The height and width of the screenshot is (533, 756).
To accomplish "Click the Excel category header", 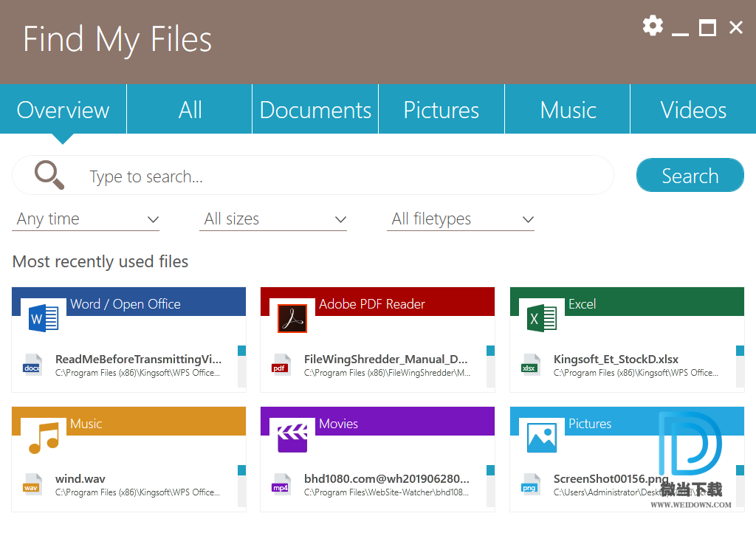I will click(x=627, y=302).
